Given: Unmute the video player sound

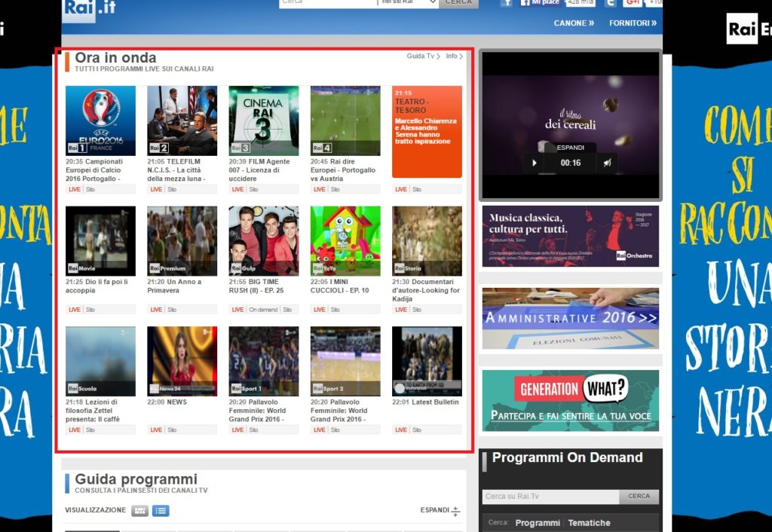Looking at the screenshot, I should tap(608, 163).
